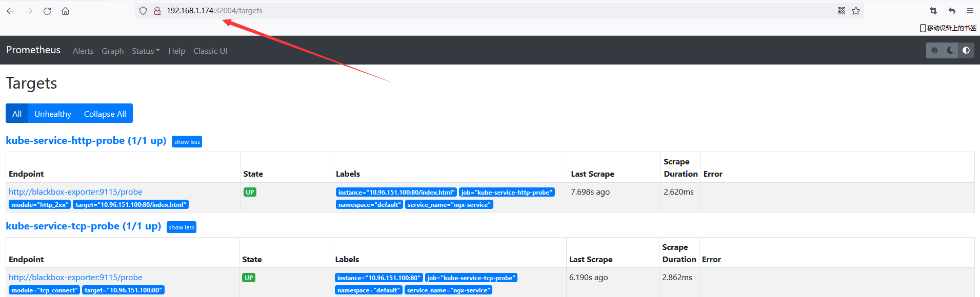Click the 2.862ms scrape duration value
The height and width of the screenshot is (297, 980).
point(677,278)
